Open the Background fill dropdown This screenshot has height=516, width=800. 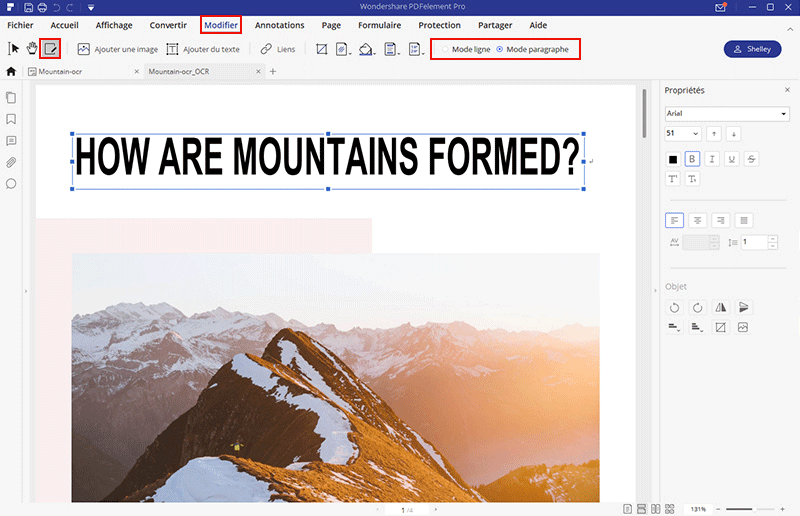click(367, 50)
